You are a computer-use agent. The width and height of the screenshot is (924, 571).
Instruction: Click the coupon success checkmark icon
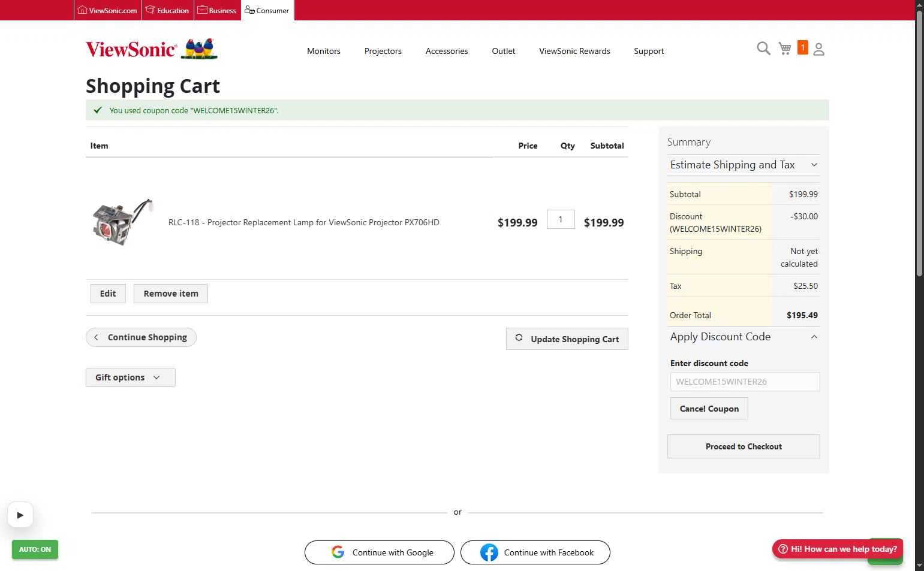[x=98, y=110]
